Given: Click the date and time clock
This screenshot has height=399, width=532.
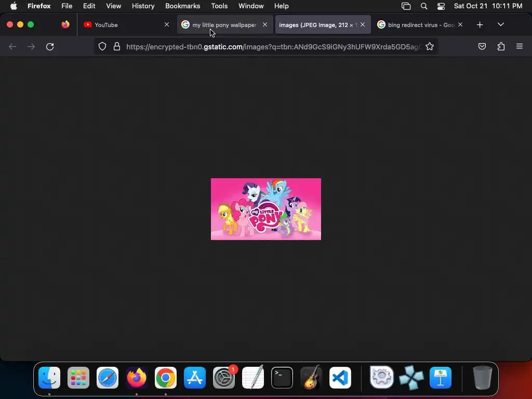Looking at the screenshot, I should [x=488, y=6].
